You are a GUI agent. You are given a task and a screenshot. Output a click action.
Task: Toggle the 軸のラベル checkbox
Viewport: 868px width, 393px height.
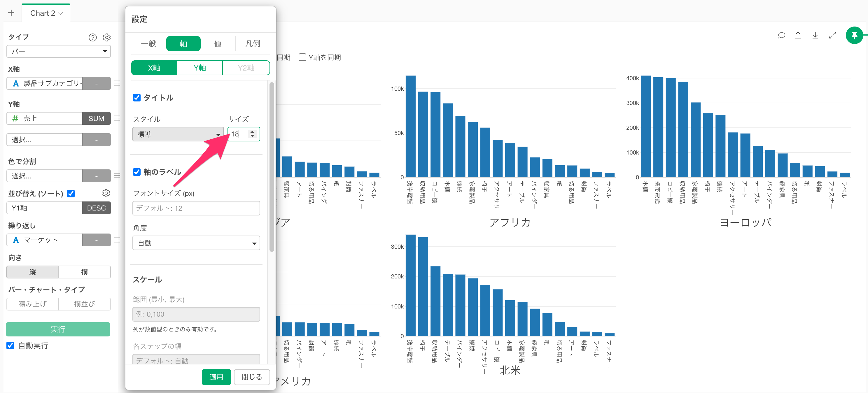pos(137,172)
